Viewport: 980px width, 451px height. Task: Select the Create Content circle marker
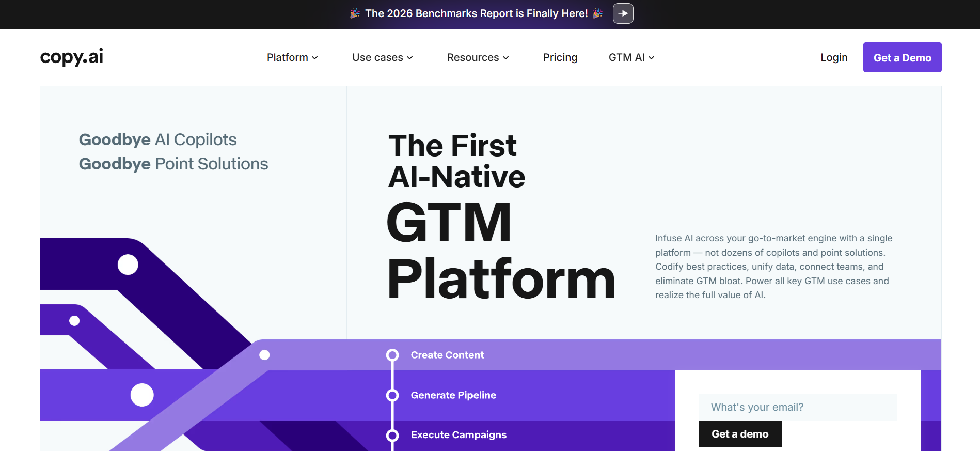click(392, 355)
